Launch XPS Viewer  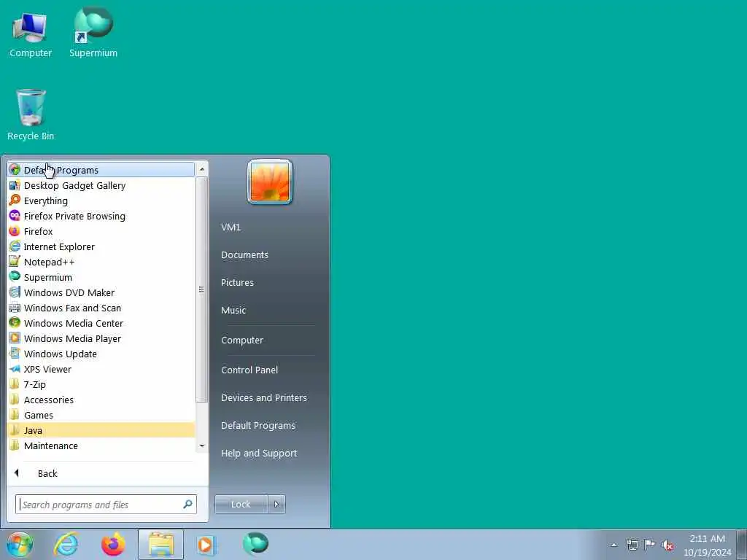pos(101,369)
